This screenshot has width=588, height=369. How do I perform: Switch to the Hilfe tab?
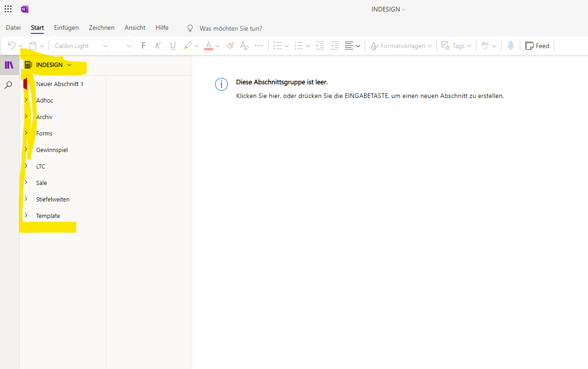[x=162, y=27]
